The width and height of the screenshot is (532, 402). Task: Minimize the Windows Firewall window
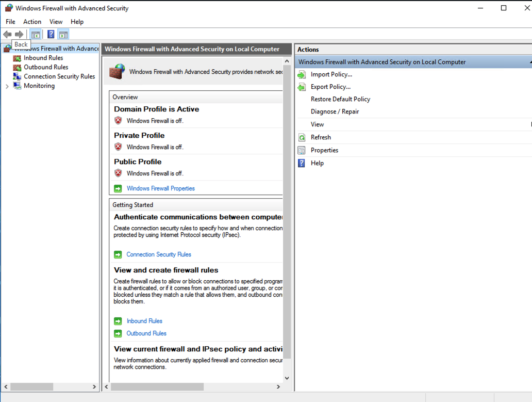click(480, 8)
